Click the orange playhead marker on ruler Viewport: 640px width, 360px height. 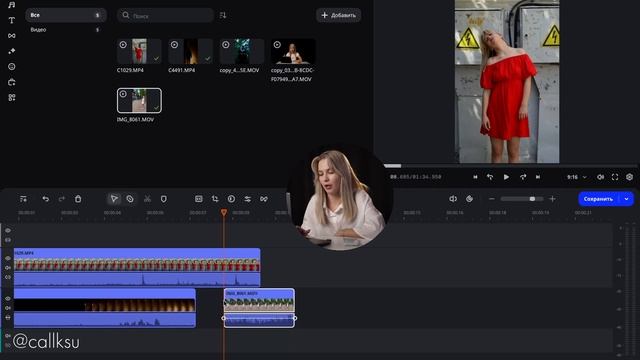[224, 212]
